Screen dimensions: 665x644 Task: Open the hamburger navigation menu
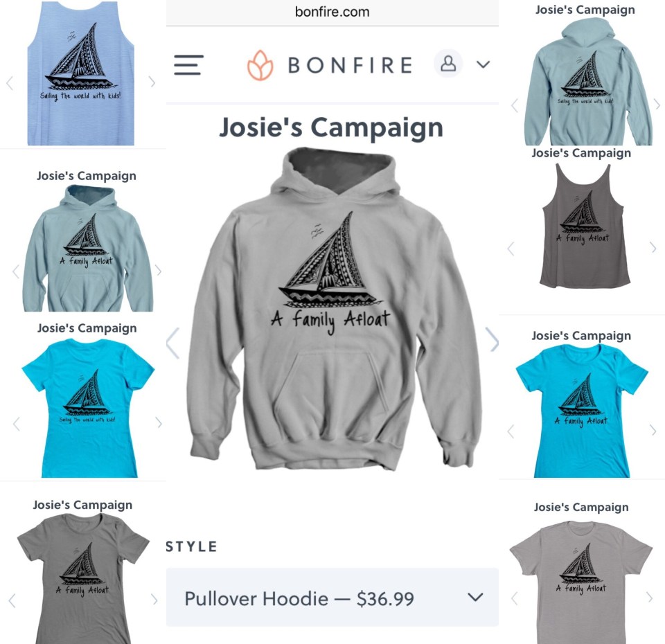point(188,65)
